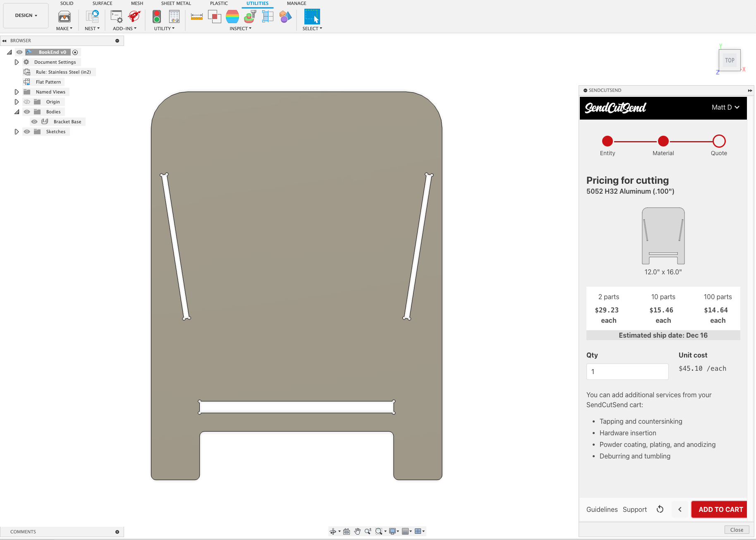Viewport: 756px width, 540px height.
Task: Hide the Bodies folder
Action: 27,112
